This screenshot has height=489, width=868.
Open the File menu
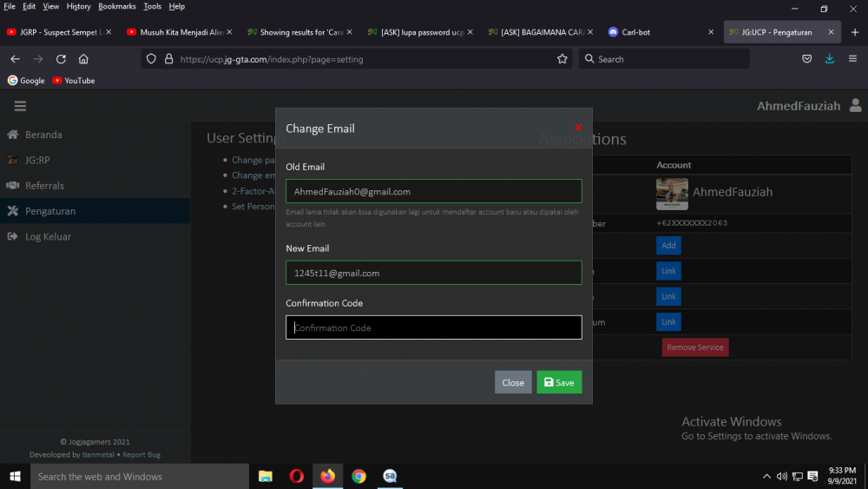coord(10,6)
